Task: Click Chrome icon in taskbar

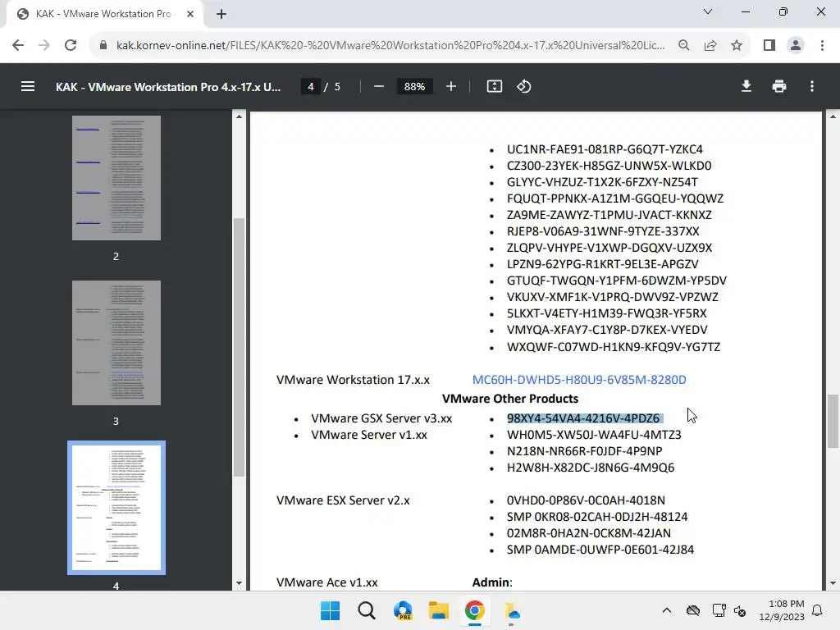Action: pos(475,610)
